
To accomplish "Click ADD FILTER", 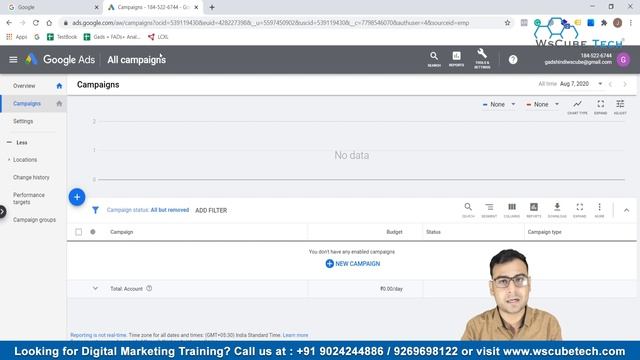I will pyautogui.click(x=211, y=210).
